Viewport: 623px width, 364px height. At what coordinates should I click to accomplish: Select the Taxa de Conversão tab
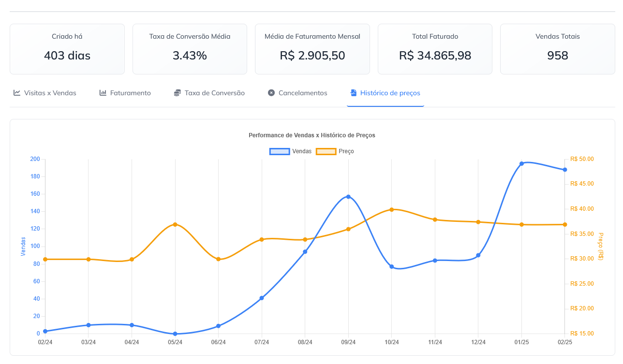click(214, 93)
